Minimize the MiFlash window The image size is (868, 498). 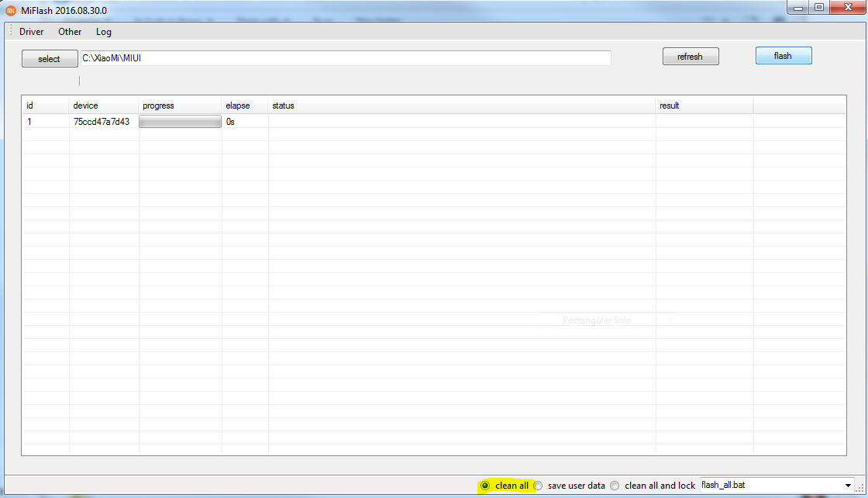[x=798, y=8]
